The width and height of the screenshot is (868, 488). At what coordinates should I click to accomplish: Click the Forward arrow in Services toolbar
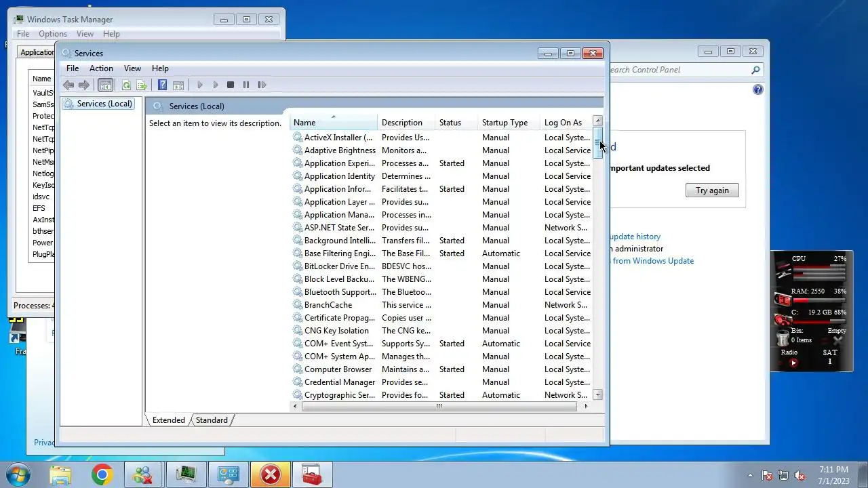84,85
